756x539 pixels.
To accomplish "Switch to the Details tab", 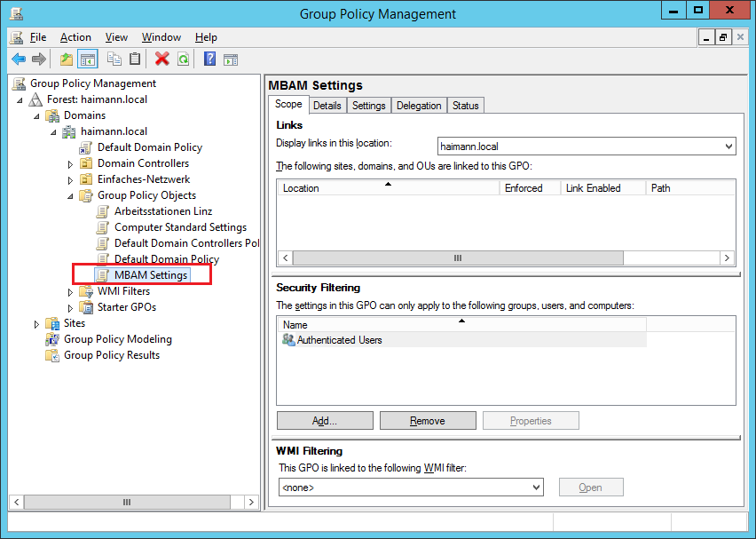I will 327,105.
